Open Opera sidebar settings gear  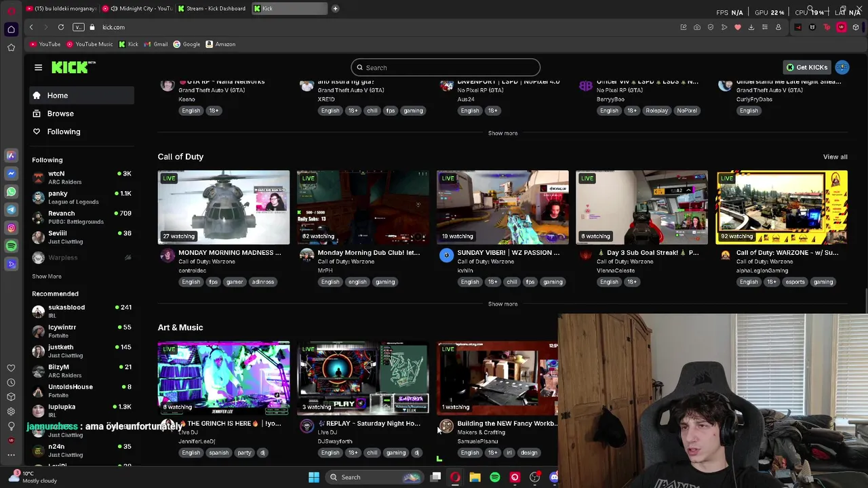[11, 411]
